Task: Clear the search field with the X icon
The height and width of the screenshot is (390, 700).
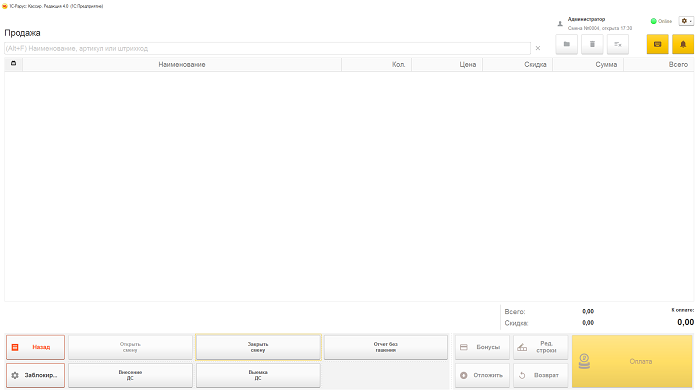Action: coord(538,48)
